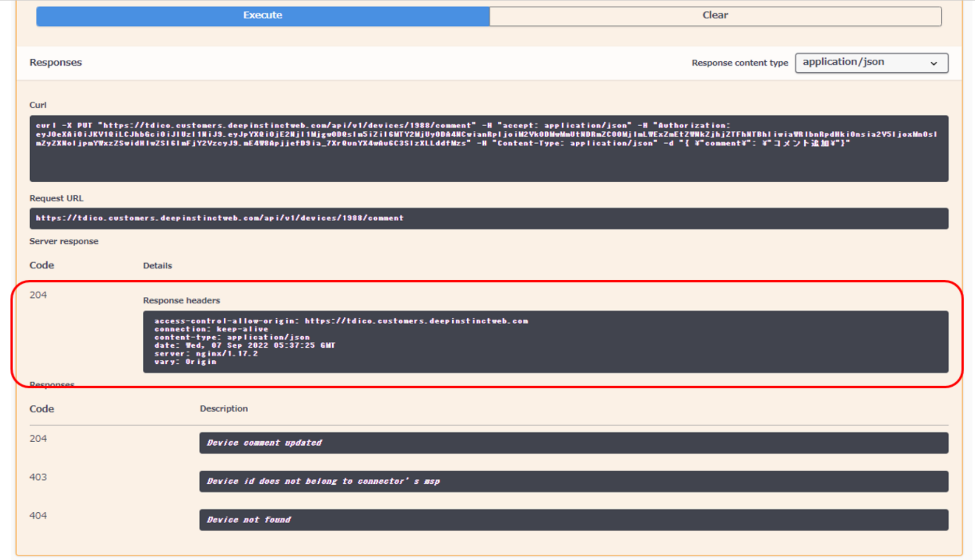This screenshot has height=560, width=975.
Task: Click the blue Execute button
Action: coord(263,16)
